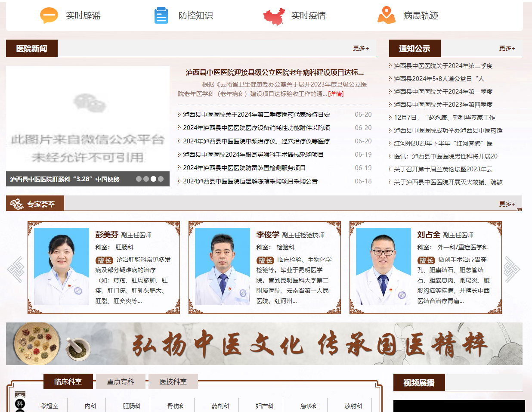Screen dimensions: 532x412
Task: Open 防控知识 text link
Action: coord(196,15)
